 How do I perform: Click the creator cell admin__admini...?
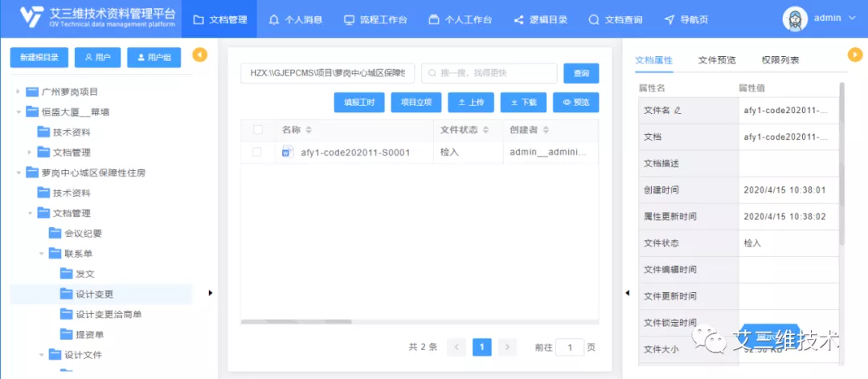tap(549, 152)
